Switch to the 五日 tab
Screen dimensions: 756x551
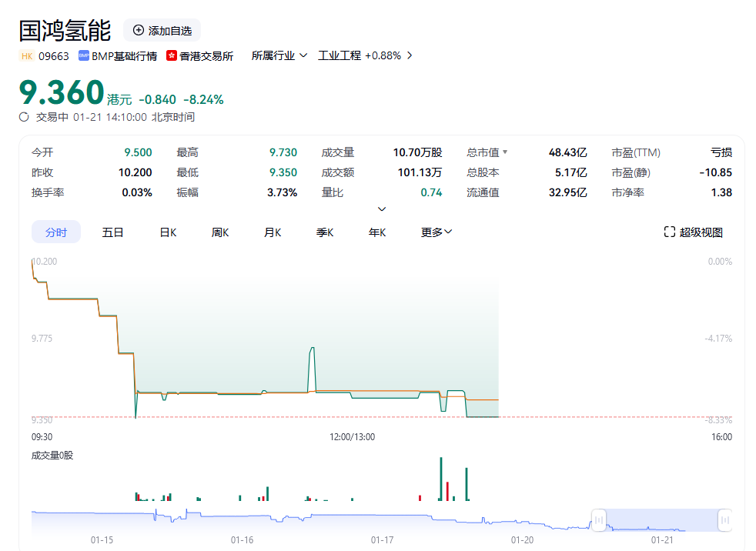(113, 232)
